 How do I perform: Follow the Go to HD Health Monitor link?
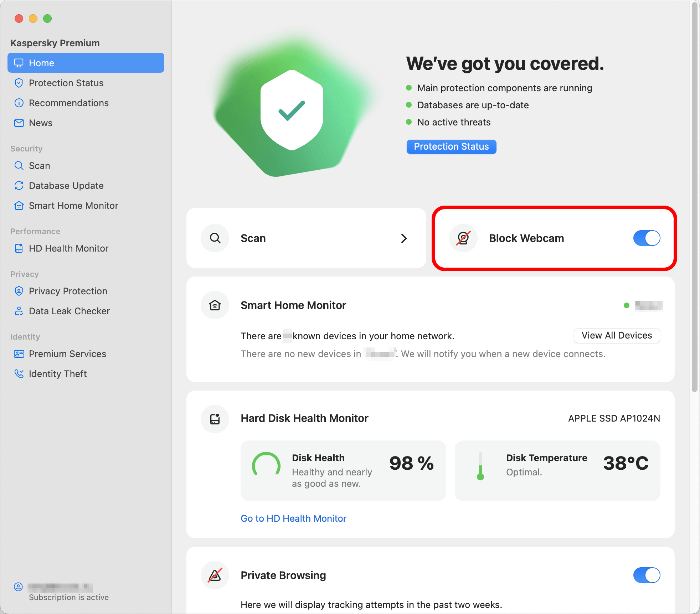pyautogui.click(x=293, y=518)
